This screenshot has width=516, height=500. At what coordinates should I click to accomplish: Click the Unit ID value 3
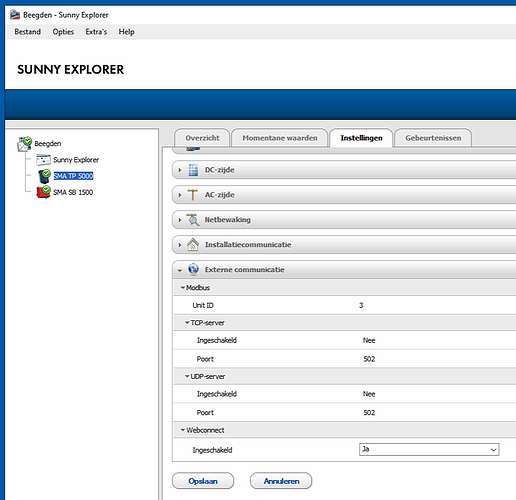[361, 305]
